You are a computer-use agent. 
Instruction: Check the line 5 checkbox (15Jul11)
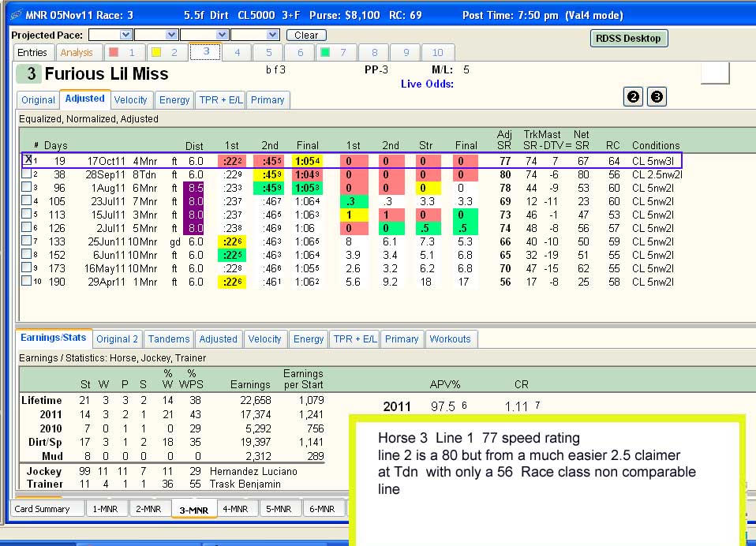click(27, 214)
